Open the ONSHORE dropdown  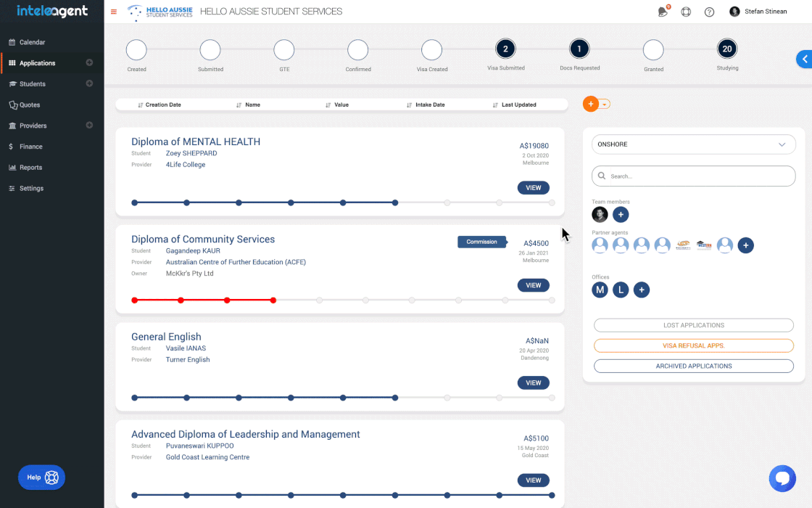point(693,144)
